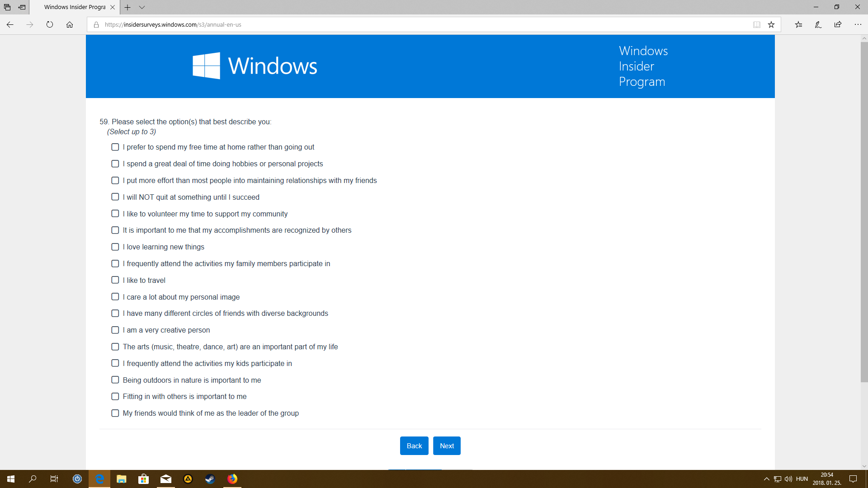Click the Next survey button
This screenshot has height=488, width=868.
(x=447, y=446)
